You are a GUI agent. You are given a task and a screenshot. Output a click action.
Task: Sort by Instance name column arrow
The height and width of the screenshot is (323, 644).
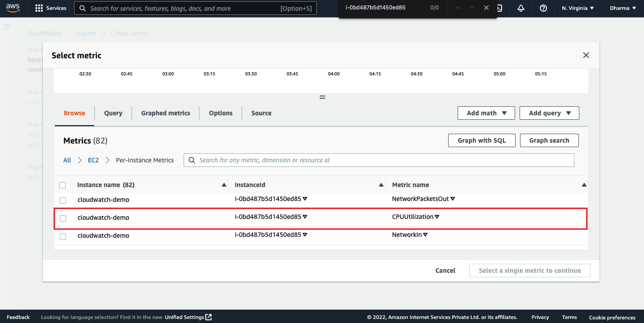(224, 185)
